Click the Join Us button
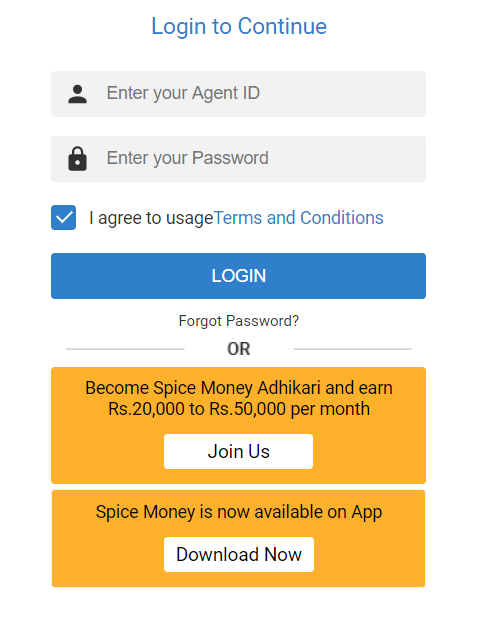The width and height of the screenshot is (480, 626). [238, 452]
